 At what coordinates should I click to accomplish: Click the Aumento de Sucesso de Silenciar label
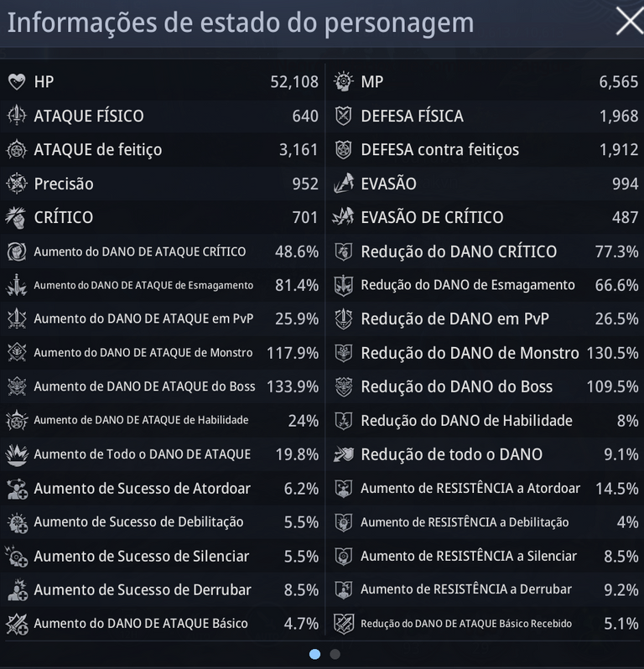(141, 556)
